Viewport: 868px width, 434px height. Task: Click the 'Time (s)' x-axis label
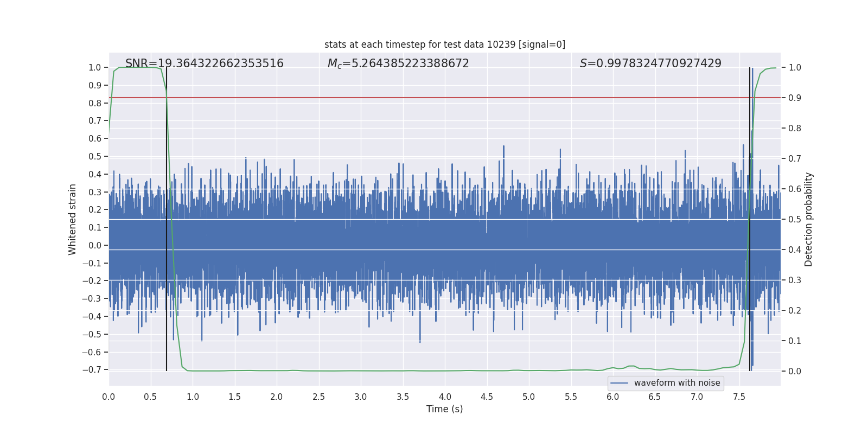(x=444, y=409)
